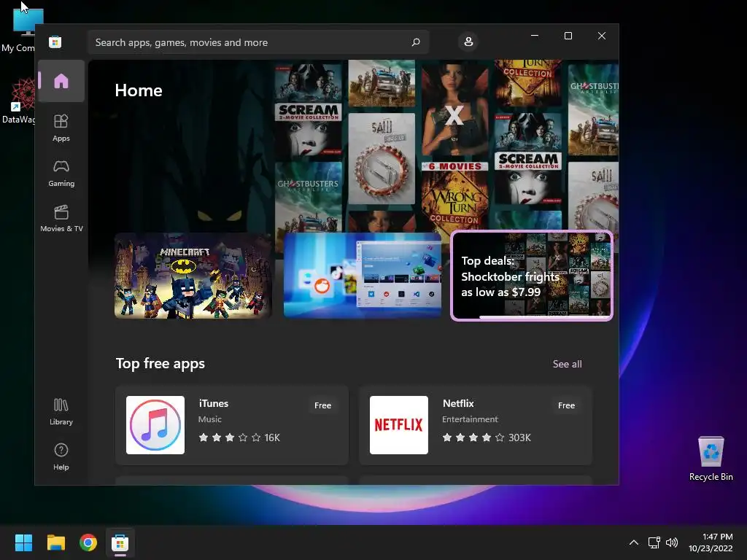Click the search magnifier icon
747x560 pixels.
click(x=415, y=42)
